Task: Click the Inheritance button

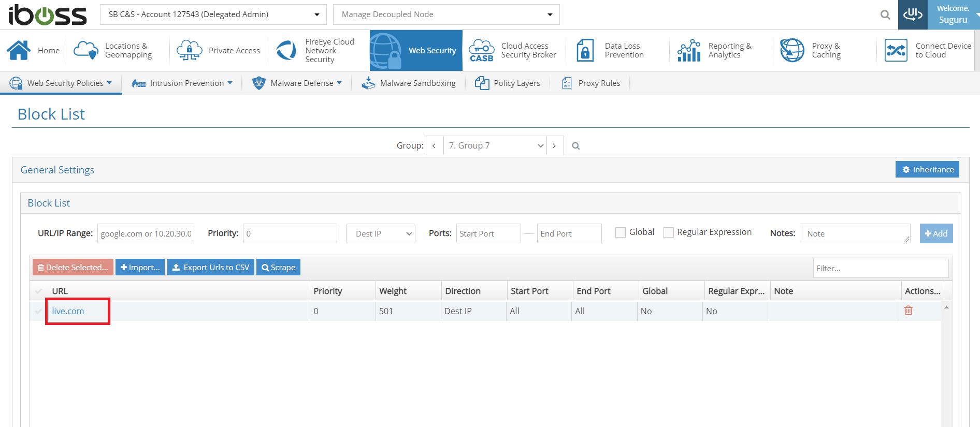Action: [927, 170]
